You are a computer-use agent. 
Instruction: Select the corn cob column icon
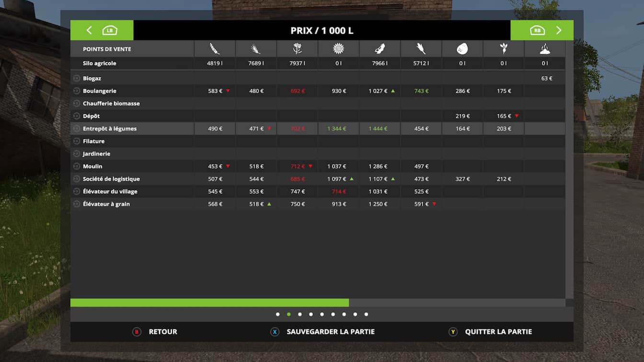[421, 49]
